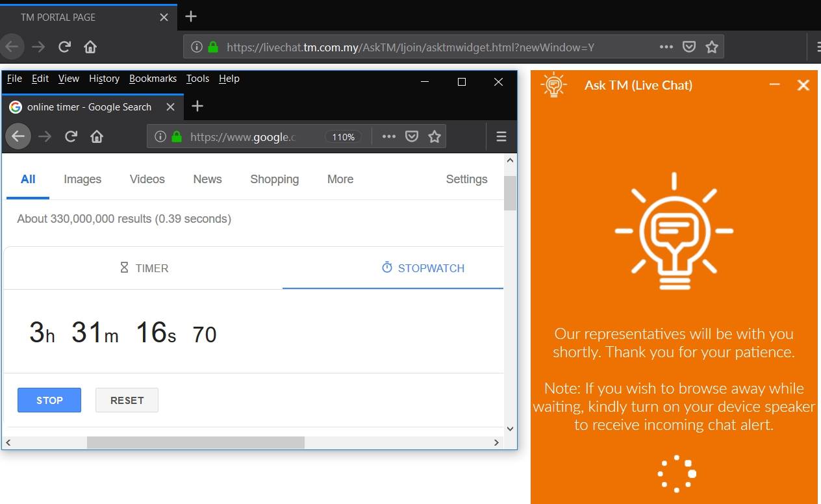Go back in the outer browser window
Image resolution: width=821 pixels, height=504 pixels.
[12, 46]
